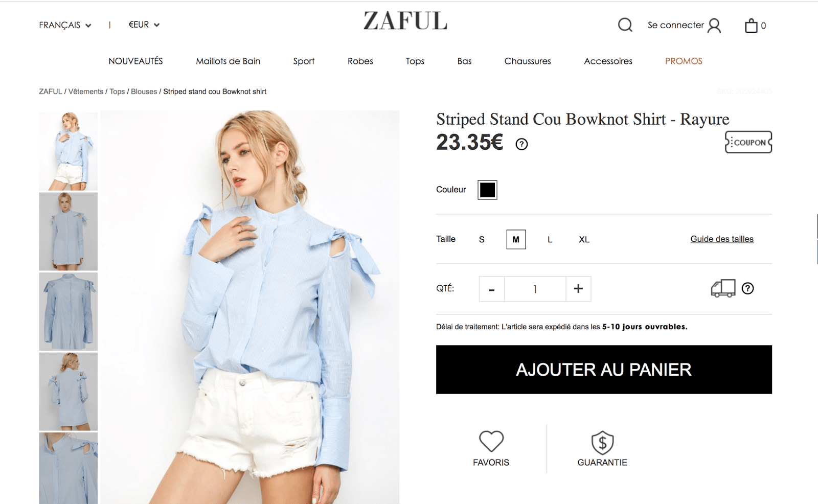Click the shipping help question mark
This screenshot has width=818, height=504.
point(747,288)
